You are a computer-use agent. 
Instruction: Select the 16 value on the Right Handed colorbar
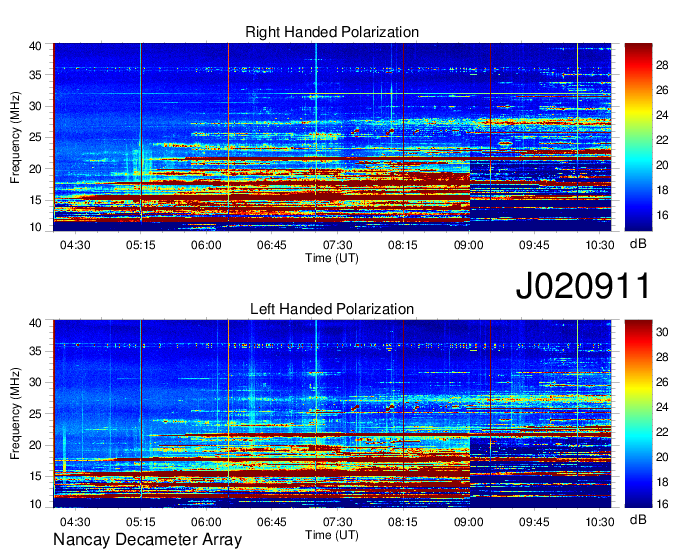pyautogui.click(x=662, y=215)
